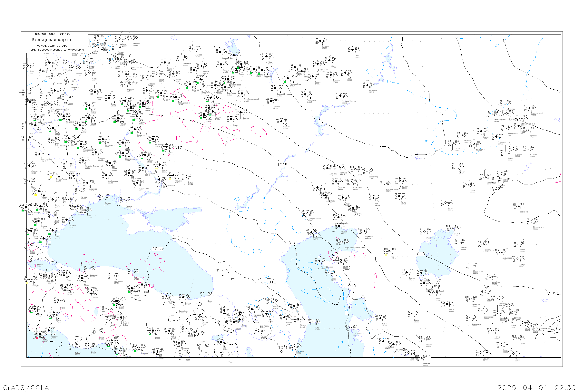This screenshot has height=392, width=588.
Task: Click the GrADS/COLA watermark text
Action: click(26, 387)
